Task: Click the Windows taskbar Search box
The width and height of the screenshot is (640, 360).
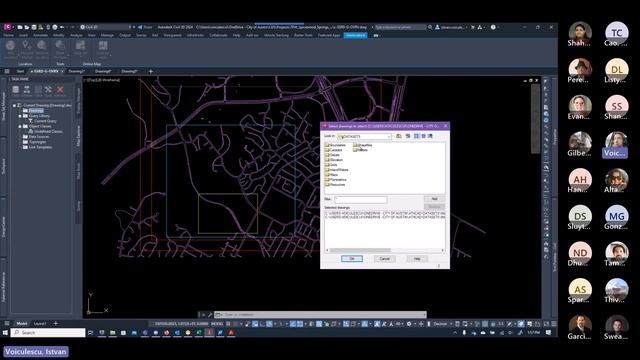Action: point(48,333)
